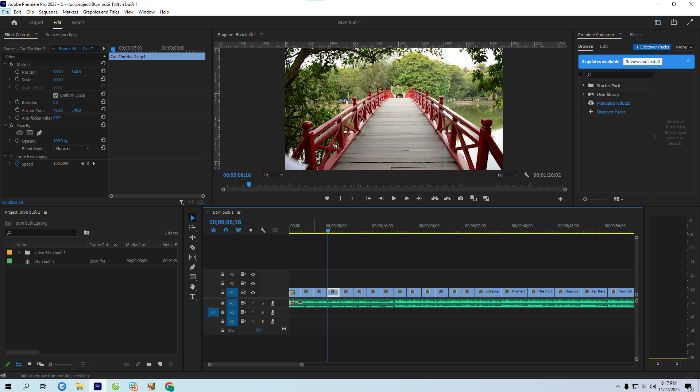This screenshot has height=392, width=700.
Task: Click Go to In in the Program Monitor
Action: pos(368,199)
